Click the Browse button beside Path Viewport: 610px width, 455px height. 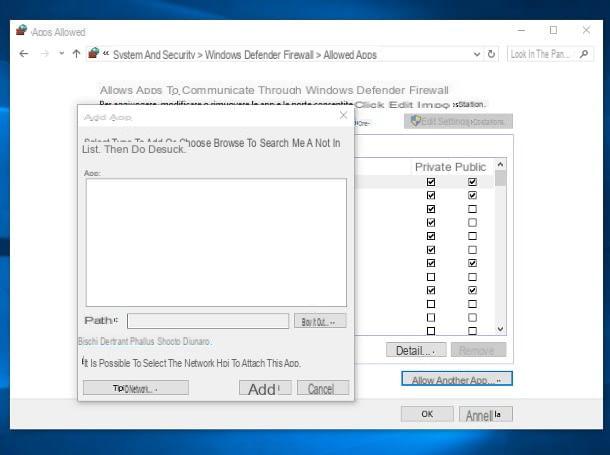tap(320, 321)
